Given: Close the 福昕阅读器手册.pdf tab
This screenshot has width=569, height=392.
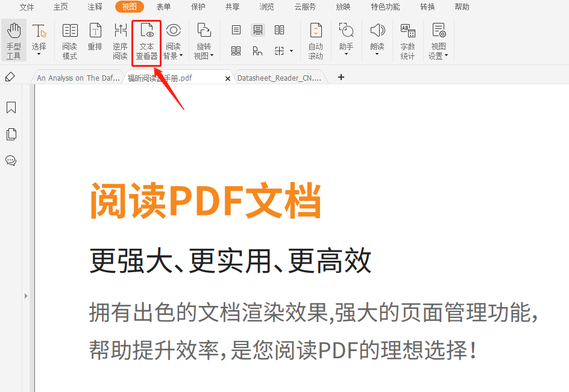Looking at the screenshot, I should click(x=227, y=77).
